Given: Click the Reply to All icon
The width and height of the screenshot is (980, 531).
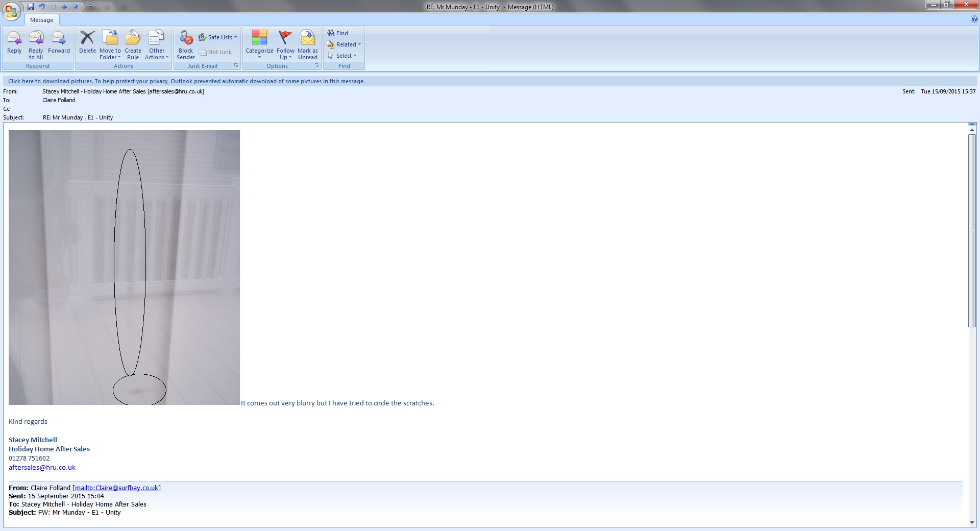Looking at the screenshot, I should tap(36, 43).
